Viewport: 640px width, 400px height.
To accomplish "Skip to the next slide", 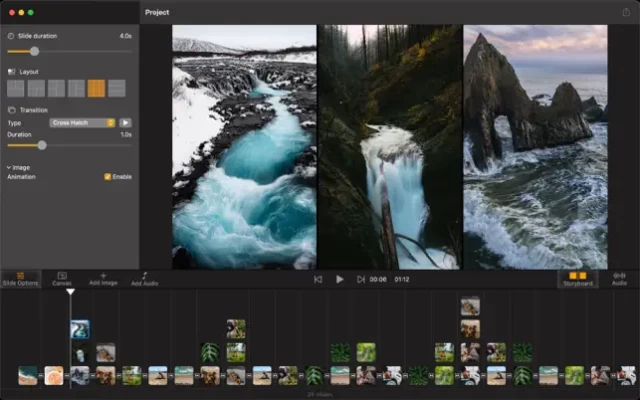I will (360, 279).
